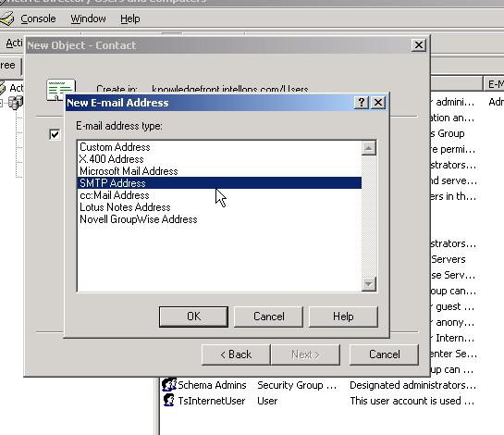Open Help in the E-mail Address dialog
The width and height of the screenshot is (504, 435).
click(x=343, y=317)
